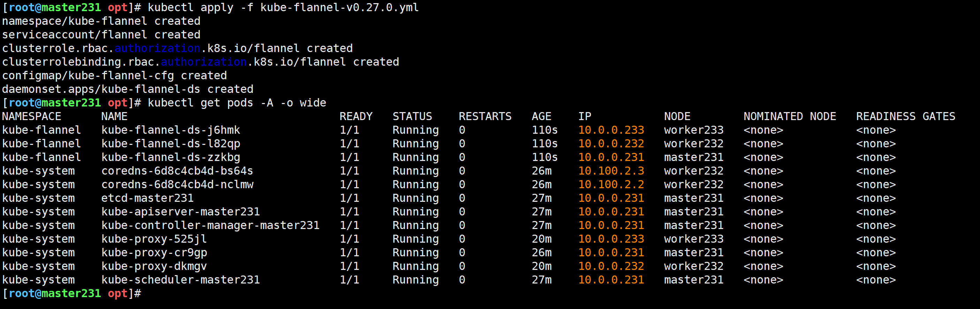Click the READINESS GATES column header

(905, 117)
